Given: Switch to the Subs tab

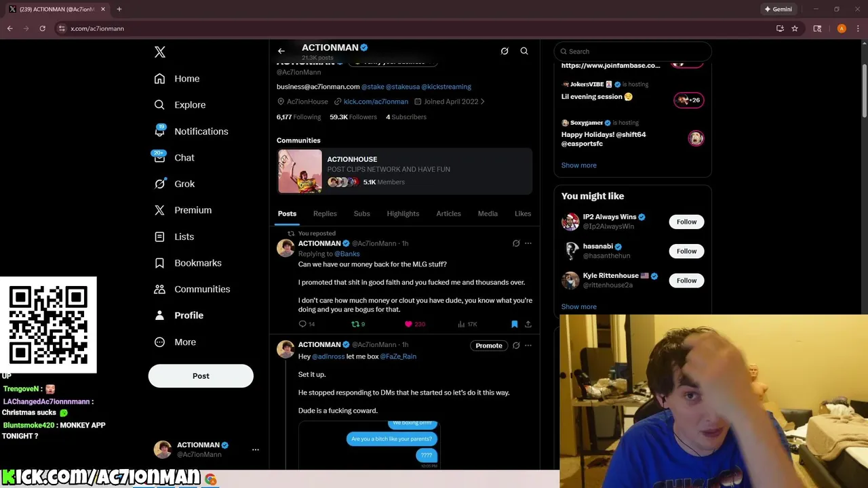Looking at the screenshot, I should [361, 213].
